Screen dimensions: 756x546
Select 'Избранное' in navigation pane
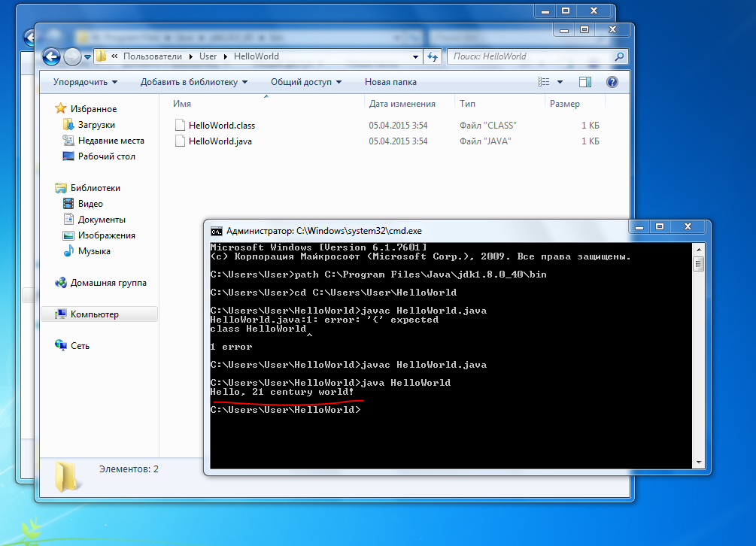[93, 109]
